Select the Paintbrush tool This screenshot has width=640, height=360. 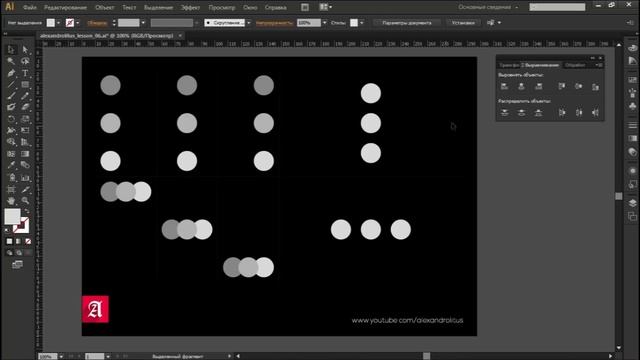tap(11, 96)
